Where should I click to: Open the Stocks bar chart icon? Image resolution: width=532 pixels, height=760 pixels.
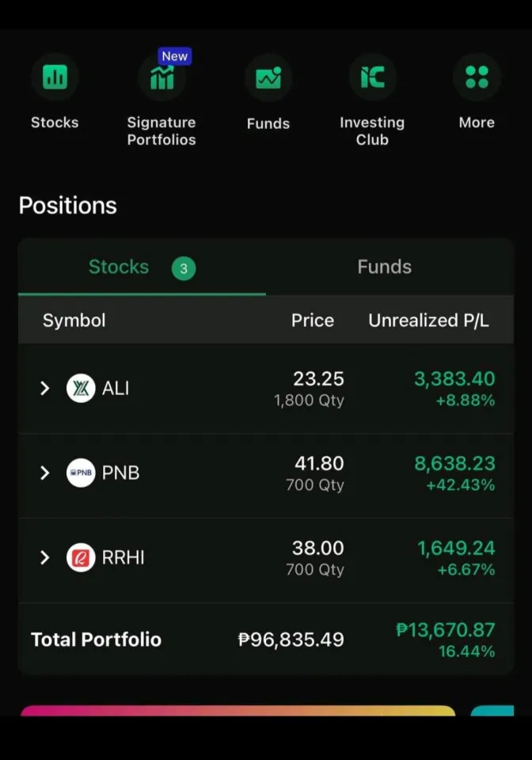point(55,78)
